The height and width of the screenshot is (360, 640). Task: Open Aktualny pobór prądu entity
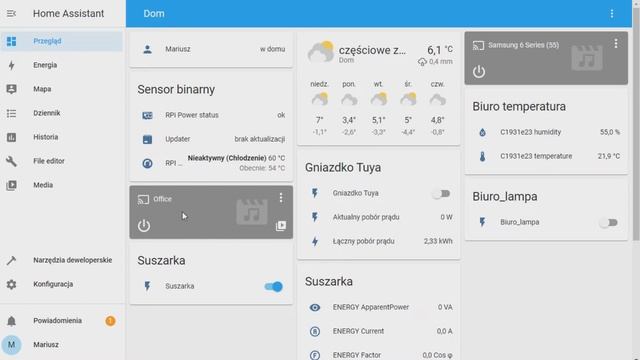(x=379, y=217)
